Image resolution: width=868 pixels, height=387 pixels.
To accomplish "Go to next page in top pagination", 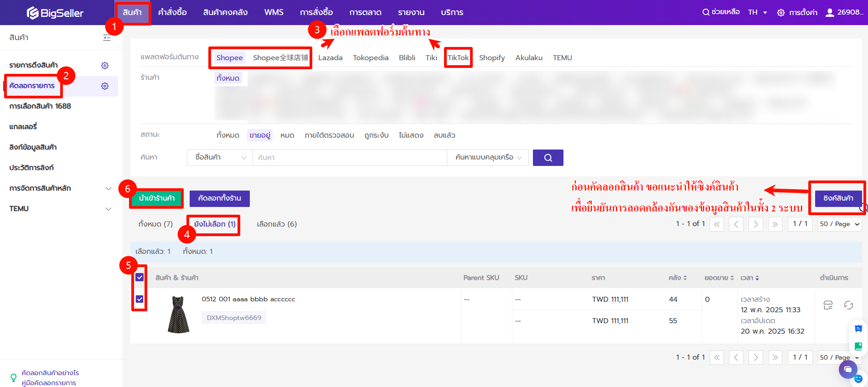I will pyautogui.click(x=756, y=224).
